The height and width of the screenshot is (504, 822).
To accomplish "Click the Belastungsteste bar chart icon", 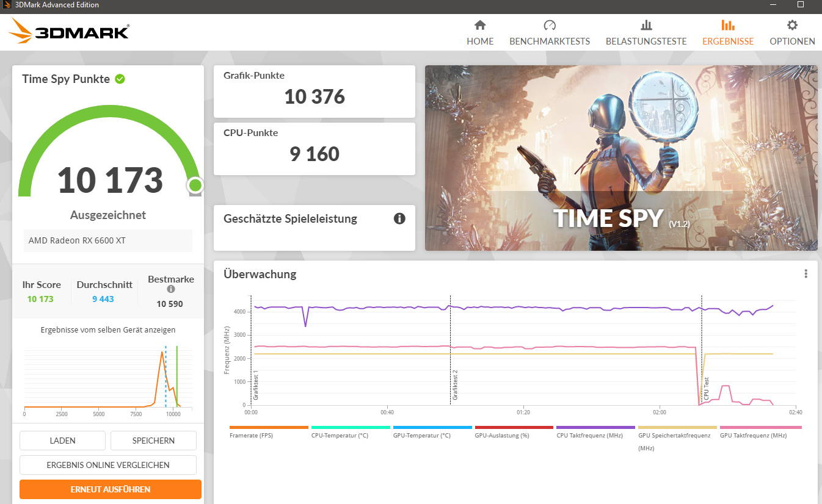I will 646,25.
